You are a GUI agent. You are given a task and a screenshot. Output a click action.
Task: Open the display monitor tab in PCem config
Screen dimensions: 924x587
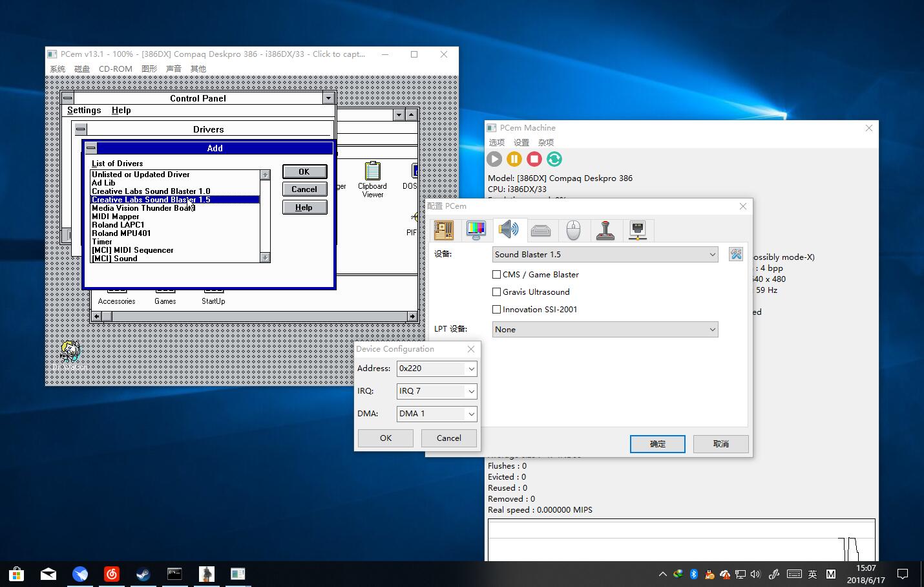[476, 230]
